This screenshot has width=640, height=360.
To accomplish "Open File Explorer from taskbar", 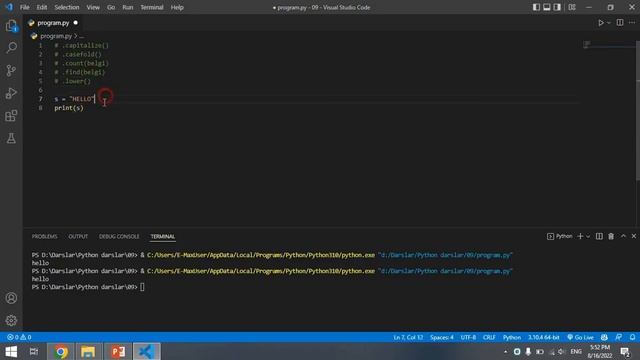I will coord(88,351).
